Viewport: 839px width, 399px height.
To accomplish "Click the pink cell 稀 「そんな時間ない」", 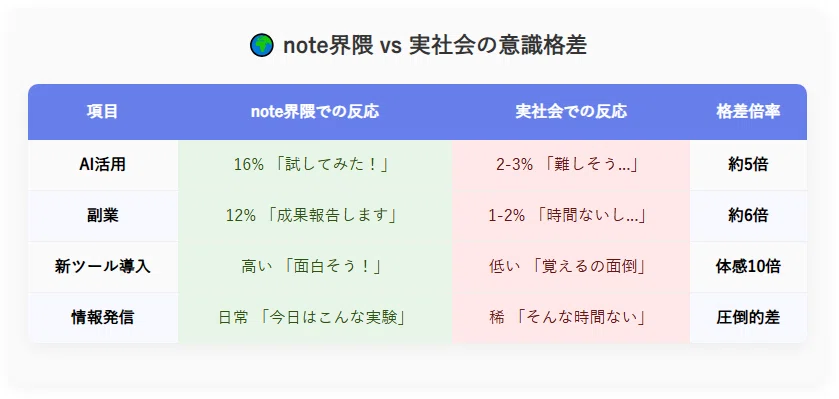I will [x=570, y=318].
